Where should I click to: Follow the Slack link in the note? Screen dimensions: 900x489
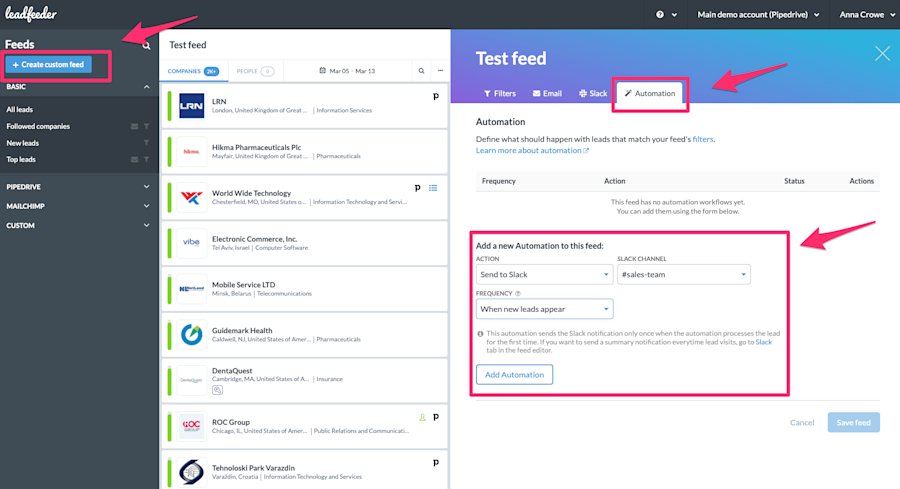click(x=763, y=342)
